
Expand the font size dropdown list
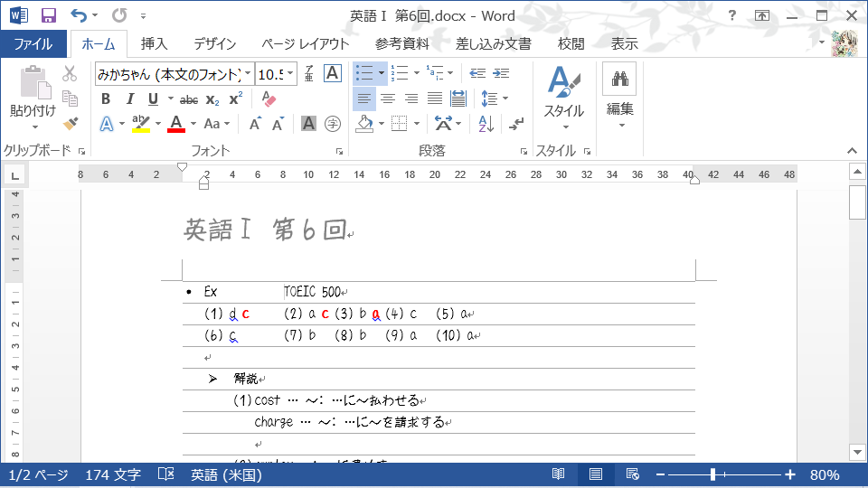(x=291, y=74)
